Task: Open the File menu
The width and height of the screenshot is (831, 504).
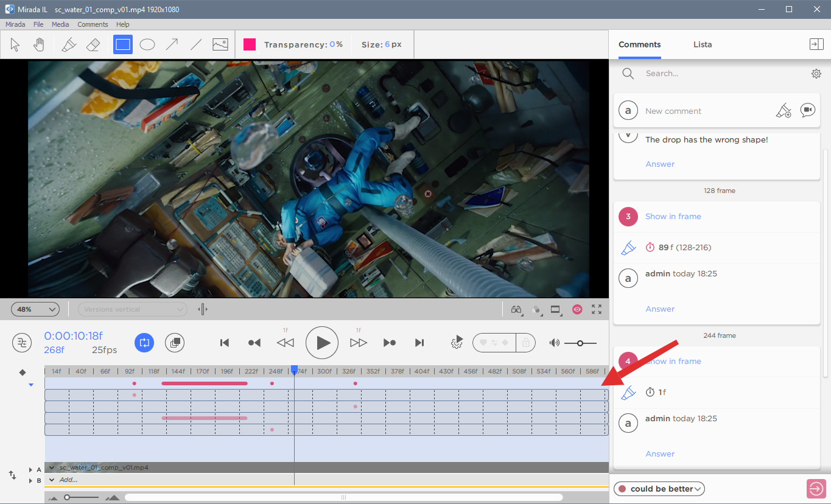Action: click(x=38, y=24)
